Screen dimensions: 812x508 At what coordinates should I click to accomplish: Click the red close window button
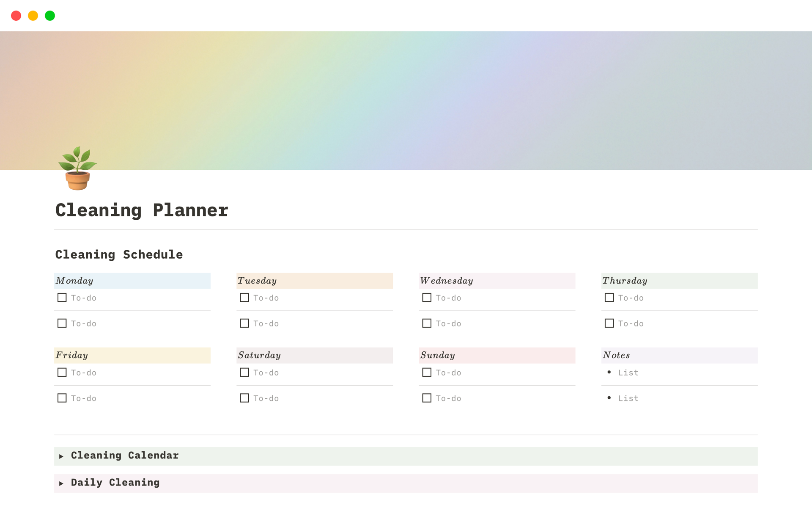tap(16, 16)
